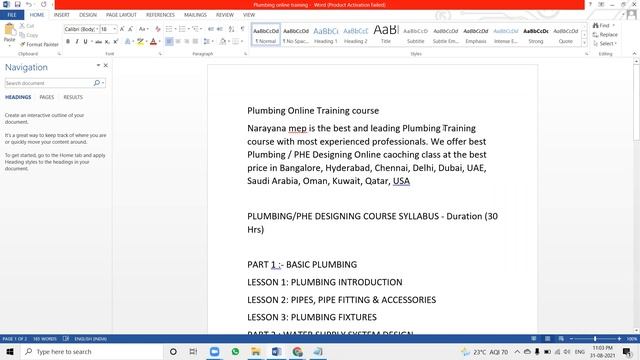
Task: Click the Undo icon in Quick Access
Action: (x=29, y=4)
